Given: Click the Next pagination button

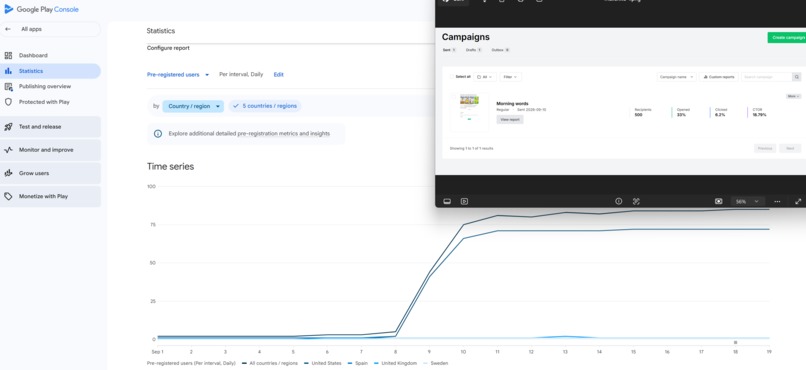Looking at the screenshot, I should click(790, 149).
